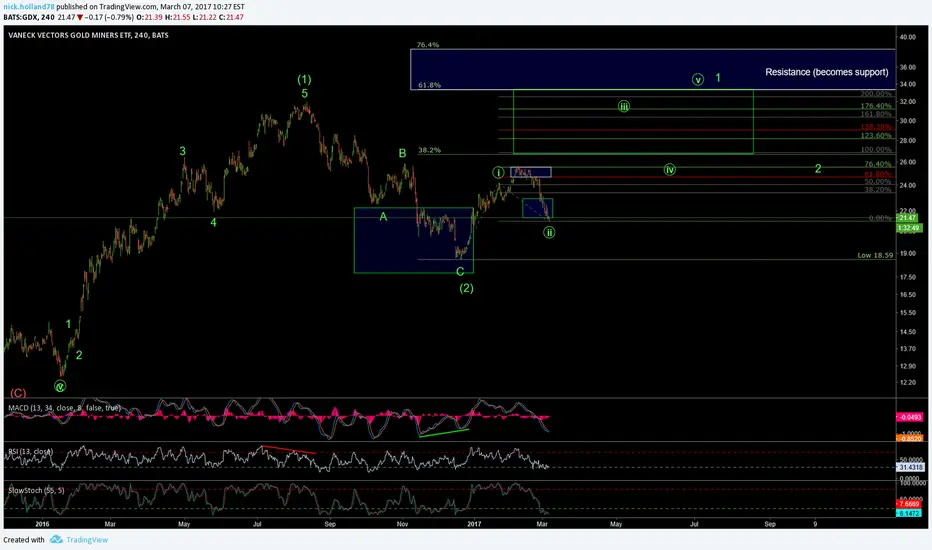Click the 2017 label on the time axis
Screen dimensions: 932x550
pos(474,524)
